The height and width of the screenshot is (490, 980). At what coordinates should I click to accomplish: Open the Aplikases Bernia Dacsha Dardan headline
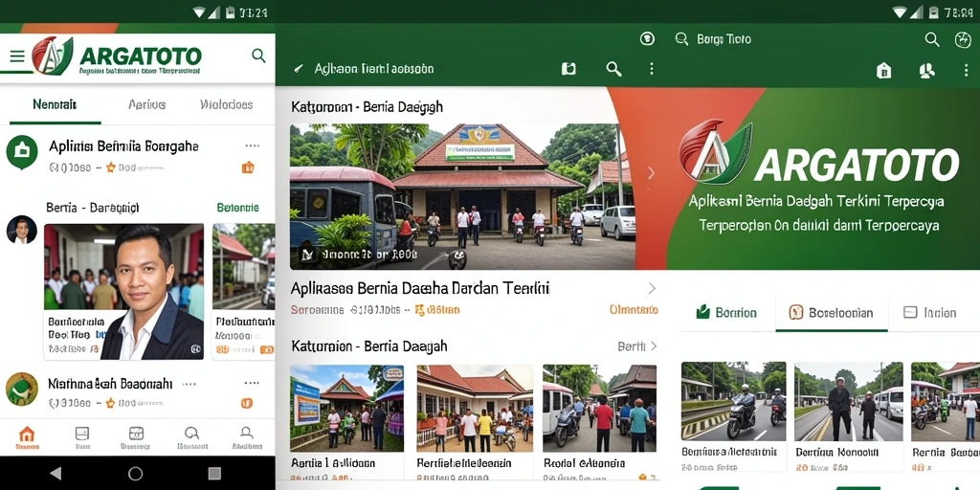click(421, 288)
